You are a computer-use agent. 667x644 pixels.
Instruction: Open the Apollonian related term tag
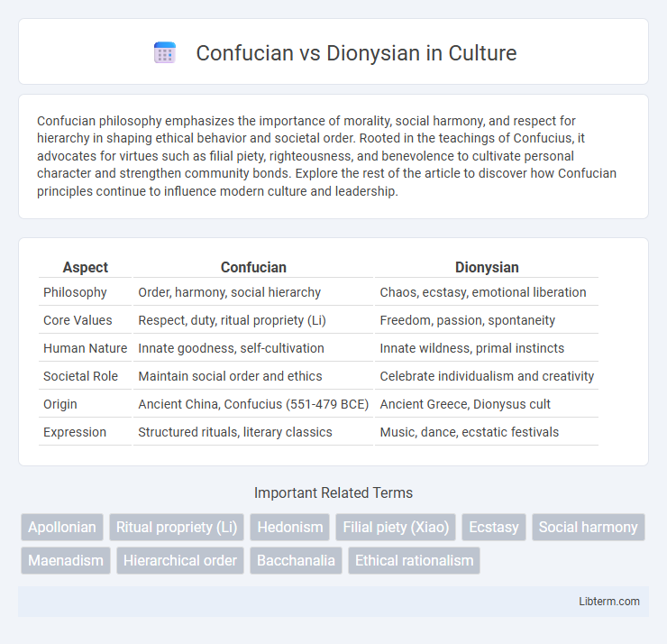(62, 527)
